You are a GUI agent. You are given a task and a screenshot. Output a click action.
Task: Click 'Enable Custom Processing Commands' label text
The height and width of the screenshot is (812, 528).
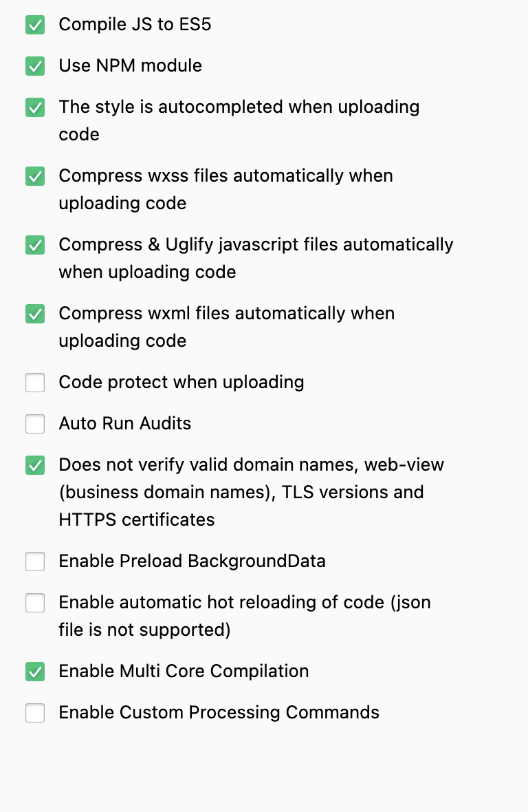click(219, 712)
